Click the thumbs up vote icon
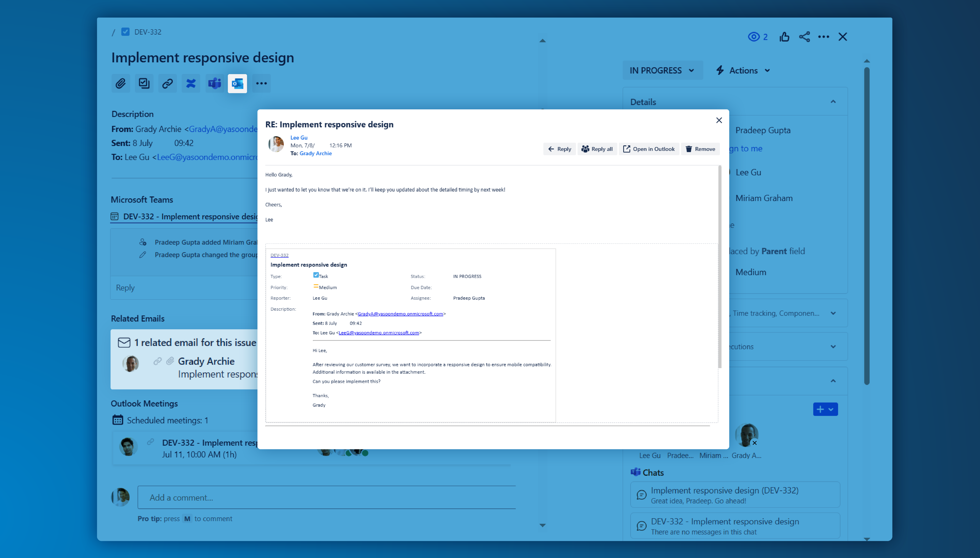 click(x=784, y=37)
